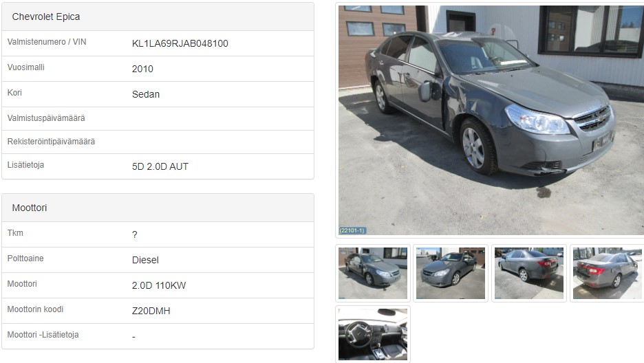Click the Rekisteröintipäivämäärä row label
Viewport: 644px width, 363px height.
[x=51, y=142]
